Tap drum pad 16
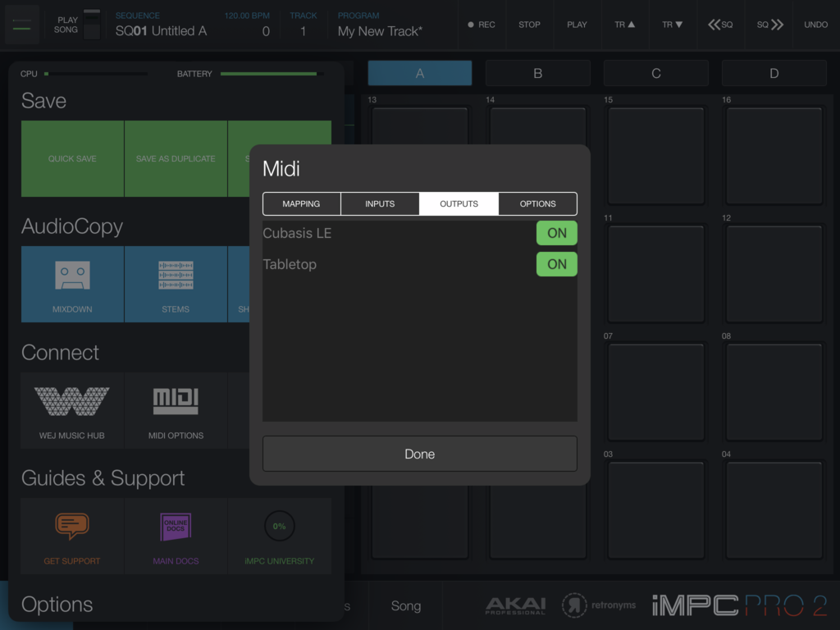840x630 pixels. pyautogui.click(x=774, y=156)
